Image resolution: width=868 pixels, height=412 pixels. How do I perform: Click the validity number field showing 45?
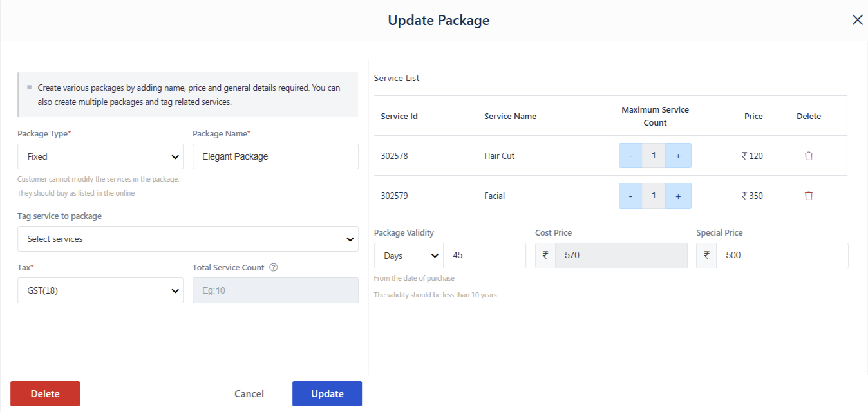(484, 256)
